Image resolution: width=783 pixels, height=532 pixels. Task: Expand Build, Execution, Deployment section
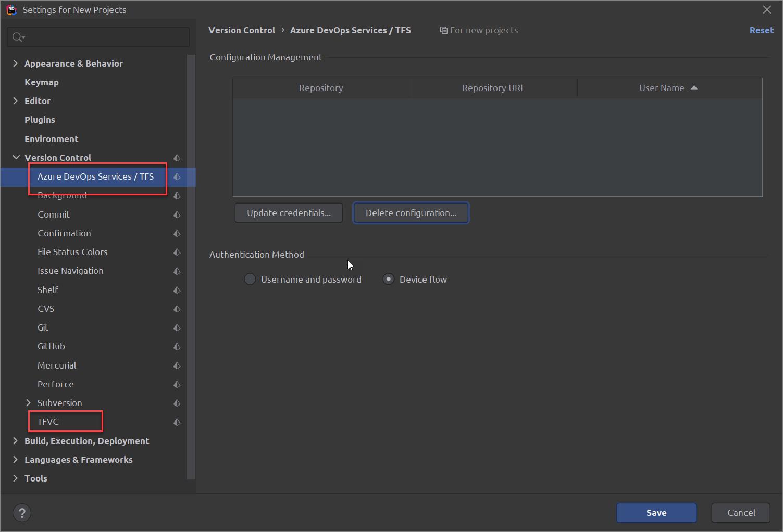coord(15,441)
